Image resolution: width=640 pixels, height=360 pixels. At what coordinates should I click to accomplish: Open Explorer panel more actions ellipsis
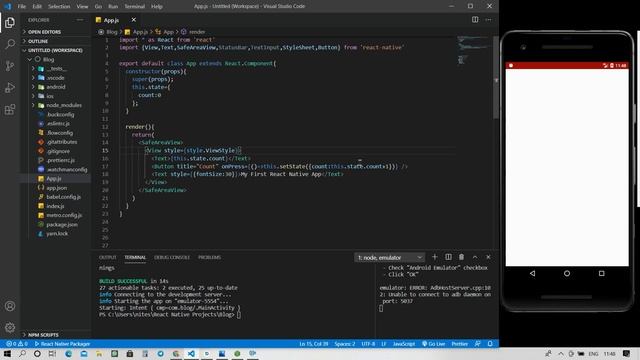click(x=80, y=20)
